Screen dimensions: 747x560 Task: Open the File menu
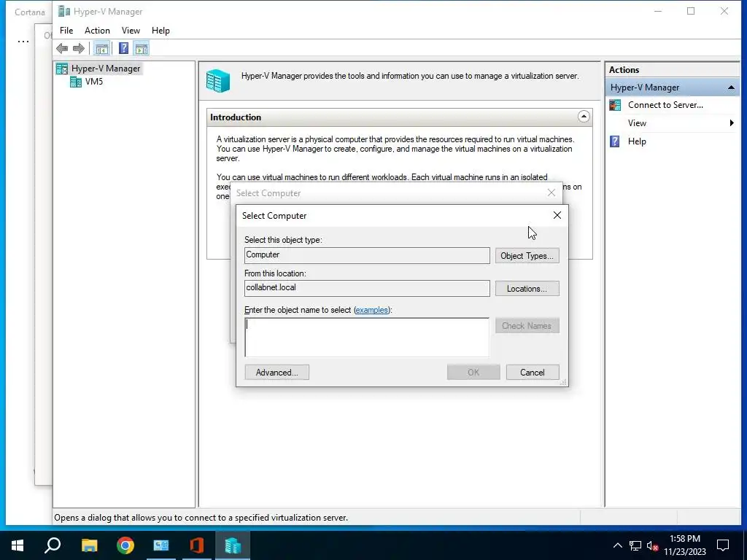coord(66,31)
